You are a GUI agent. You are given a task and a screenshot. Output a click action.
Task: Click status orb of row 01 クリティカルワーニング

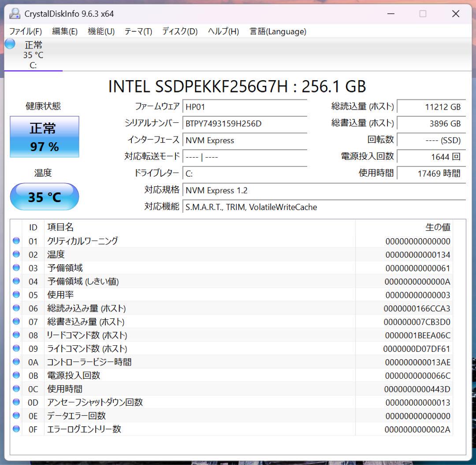coord(16,241)
